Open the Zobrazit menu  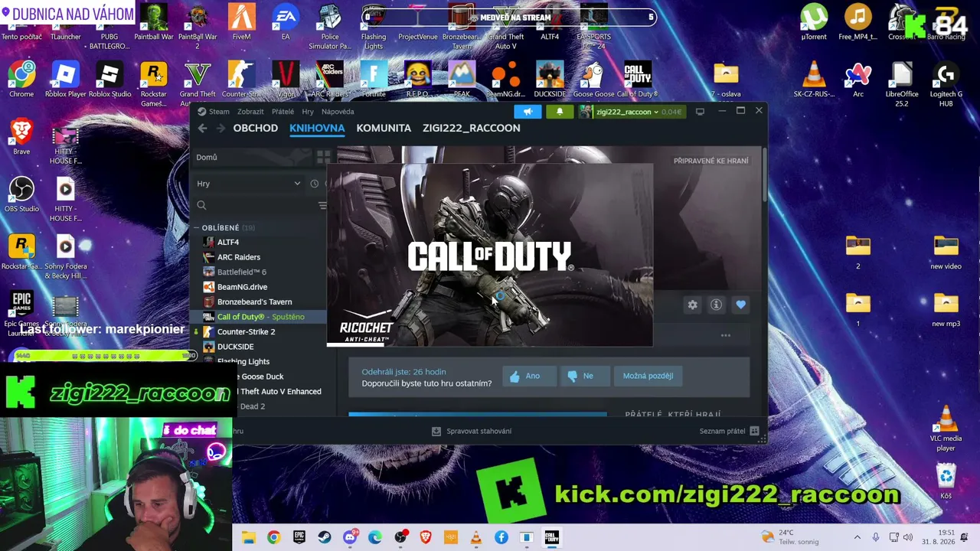pos(250,112)
